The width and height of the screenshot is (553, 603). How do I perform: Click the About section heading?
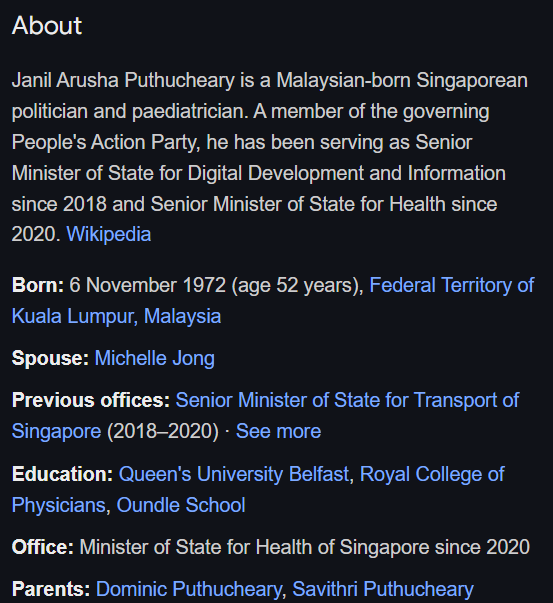click(47, 26)
